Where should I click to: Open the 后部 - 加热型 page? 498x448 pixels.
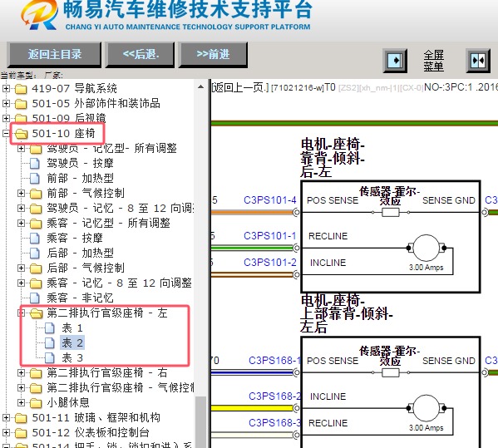click(x=80, y=253)
